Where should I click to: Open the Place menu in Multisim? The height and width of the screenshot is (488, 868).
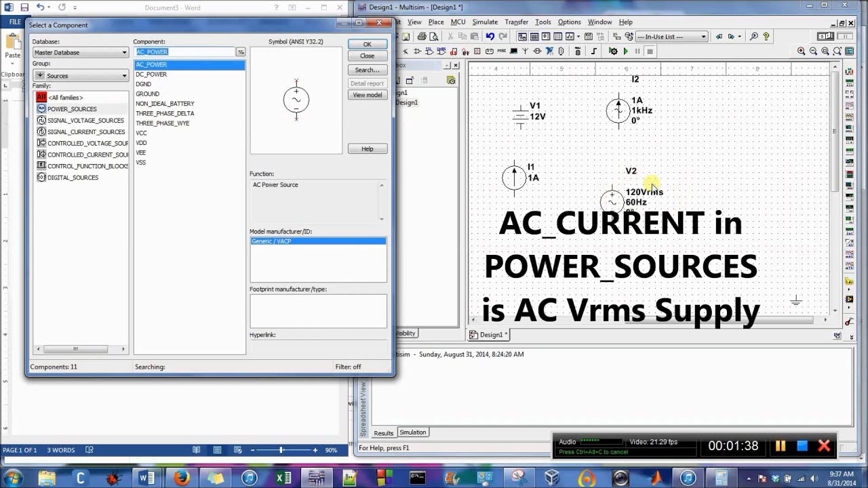[x=436, y=22]
